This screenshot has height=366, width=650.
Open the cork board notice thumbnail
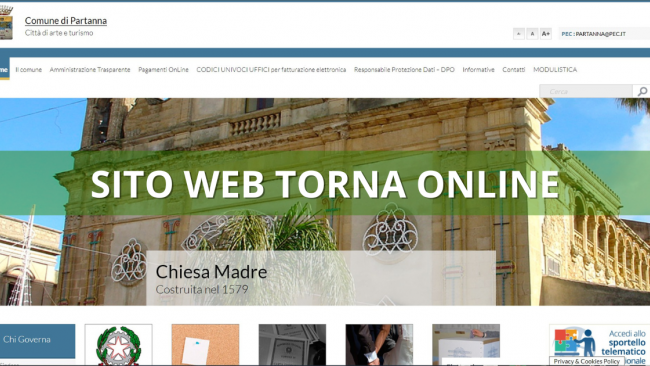[206, 345]
